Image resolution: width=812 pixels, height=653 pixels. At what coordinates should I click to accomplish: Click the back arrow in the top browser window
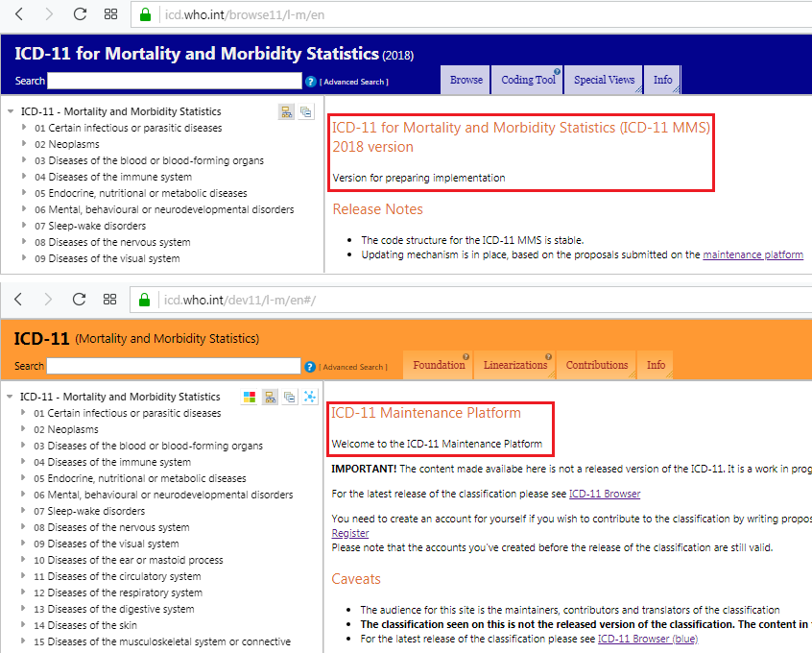[x=19, y=14]
